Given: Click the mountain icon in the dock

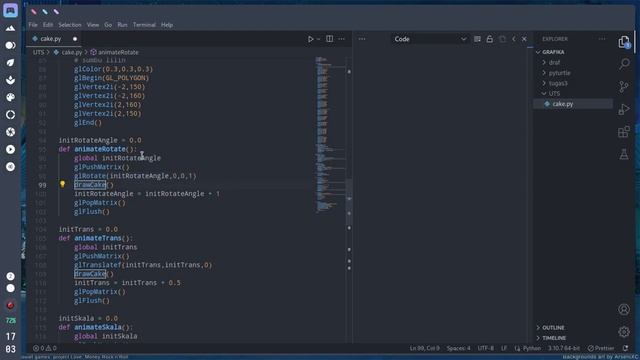Looking at the screenshot, I should (x=10, y=28).
